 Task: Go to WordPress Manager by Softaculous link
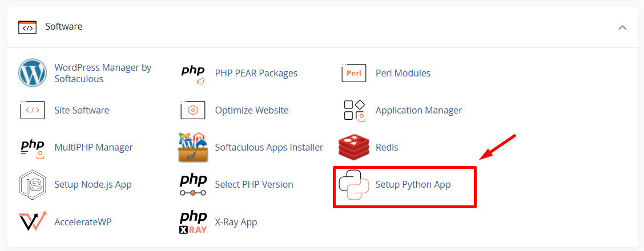coord(103,73)
